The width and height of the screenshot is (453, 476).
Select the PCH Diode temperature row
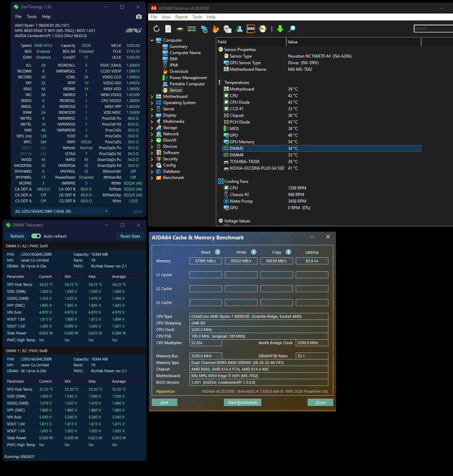(x=321, y=122)
